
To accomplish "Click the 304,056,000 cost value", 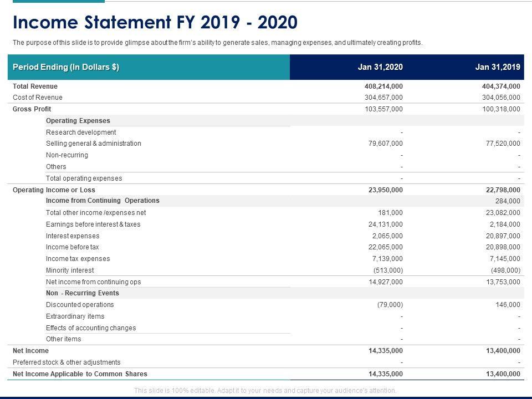I will (501, 98).
